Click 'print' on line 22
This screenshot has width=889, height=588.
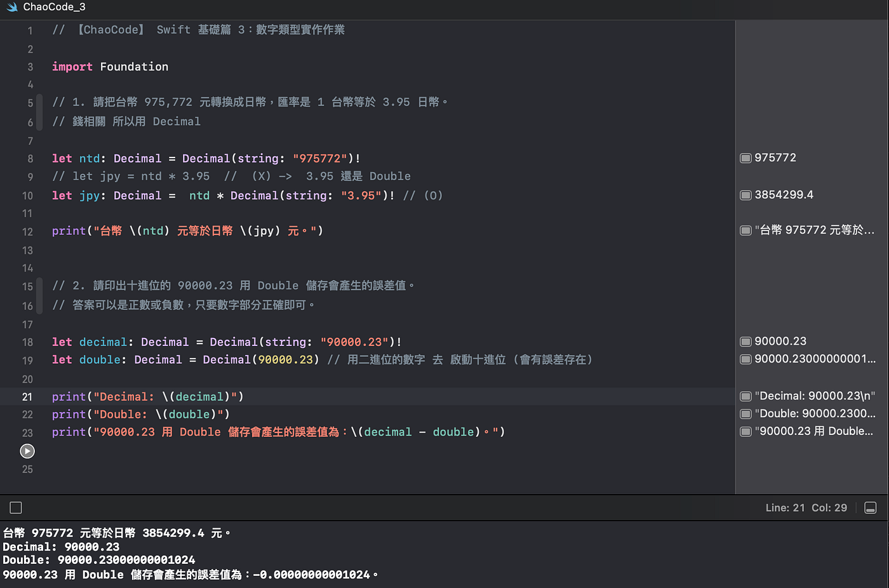[x=69, y=414]
